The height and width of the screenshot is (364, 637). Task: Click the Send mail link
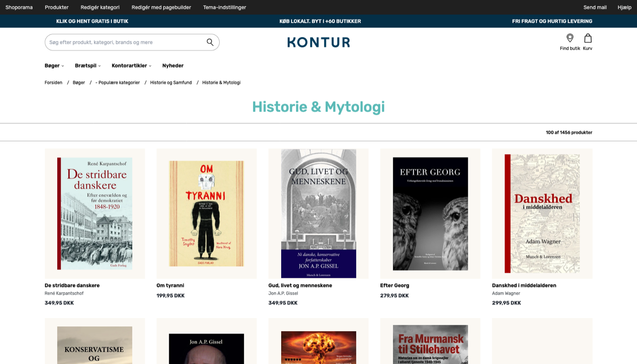[x=595, y=7]
